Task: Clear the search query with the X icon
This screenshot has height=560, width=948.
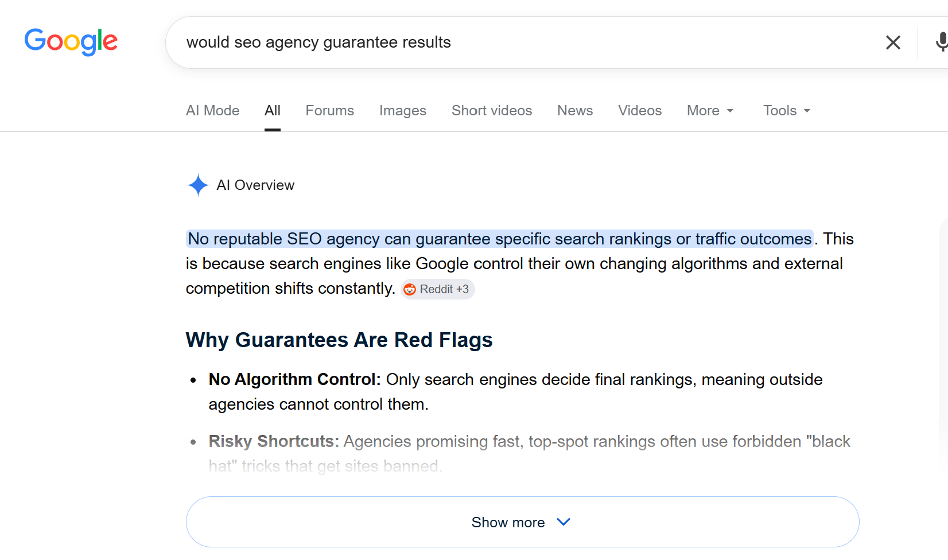Action: (893, 42)
